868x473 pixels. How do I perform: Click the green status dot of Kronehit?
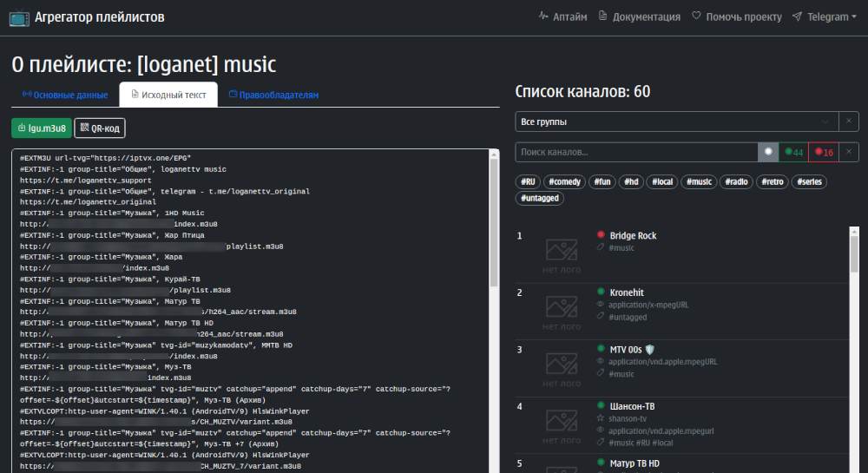[x=601, y=292]
